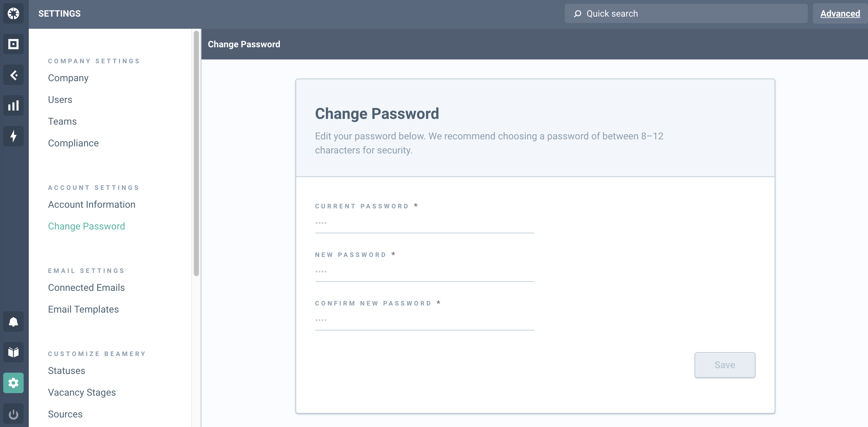Select the settings gear icon

(x=13, y=383)
